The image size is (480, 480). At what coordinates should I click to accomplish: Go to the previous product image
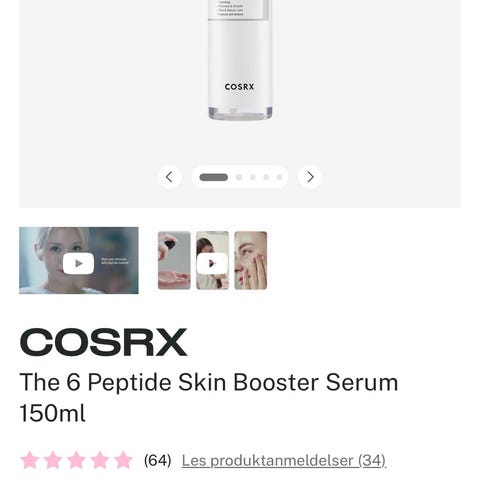(x=170, y=177)
